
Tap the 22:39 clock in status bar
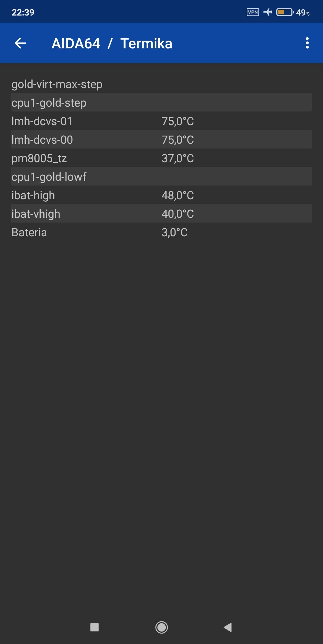pyautogui.click(x=23, y=13)
